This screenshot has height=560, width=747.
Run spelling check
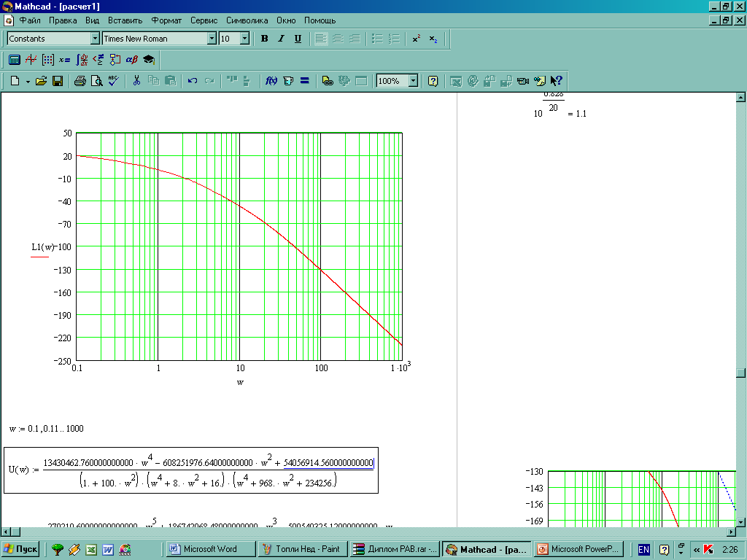pos(113,81)
